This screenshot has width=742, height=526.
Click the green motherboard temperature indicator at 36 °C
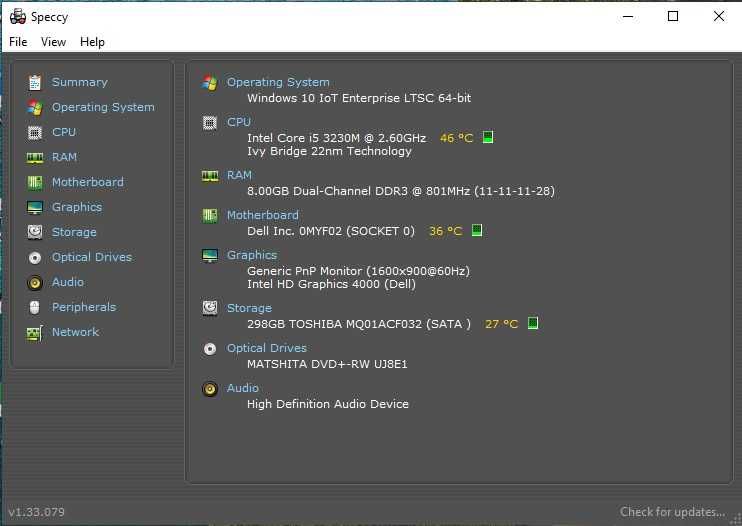(477, 230)
